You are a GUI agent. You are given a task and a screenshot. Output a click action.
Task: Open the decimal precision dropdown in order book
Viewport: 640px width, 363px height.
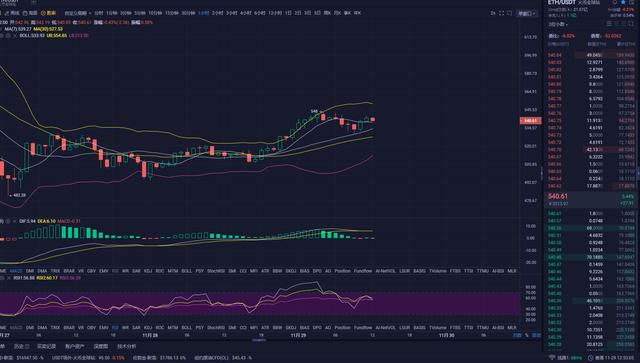[x=558, y=24]
